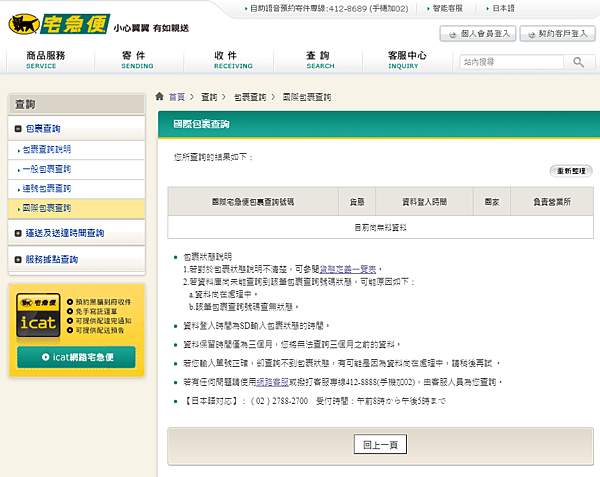Click the 重新整理 refresh button
This screenshot has width=600, height=477.
tap(571, 171)
